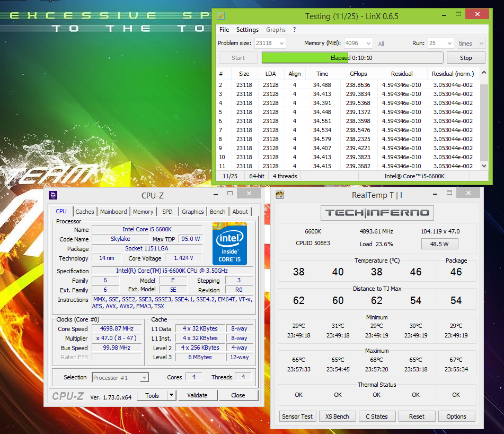
Task: Select result row 2 in LinX
Action: click(x=348, y=85)
